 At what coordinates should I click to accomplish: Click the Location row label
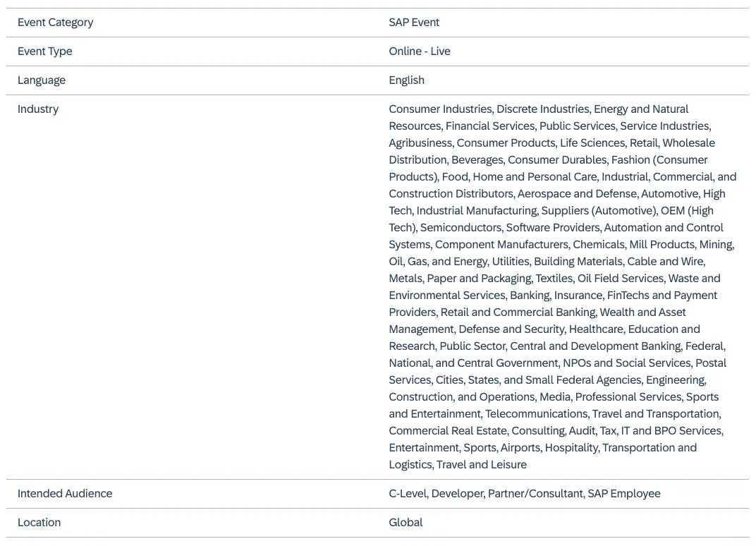pos(39,523)
